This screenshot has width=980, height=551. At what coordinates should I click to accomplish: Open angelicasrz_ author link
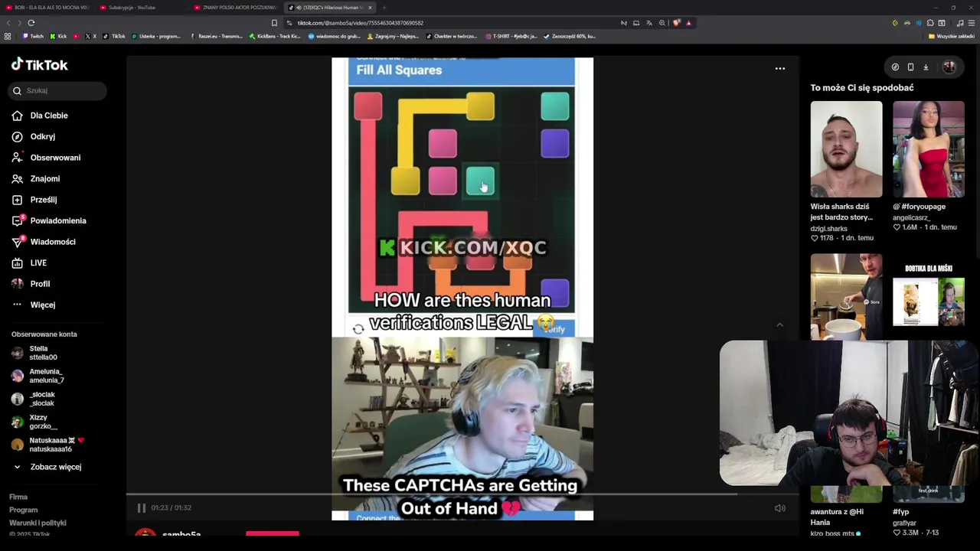912,217
